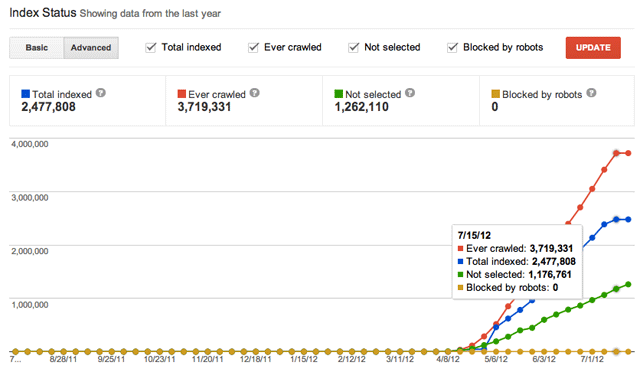The width and height of the screenshot is (640, 372).
Task: Click the 1,000,000 y-axis label
Action: tap(30, 305)
